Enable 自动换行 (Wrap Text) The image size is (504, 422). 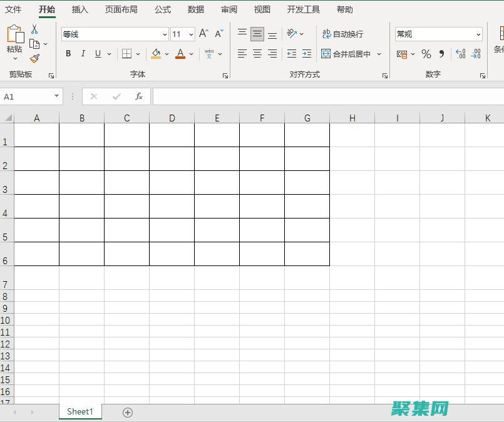[344, 33]
